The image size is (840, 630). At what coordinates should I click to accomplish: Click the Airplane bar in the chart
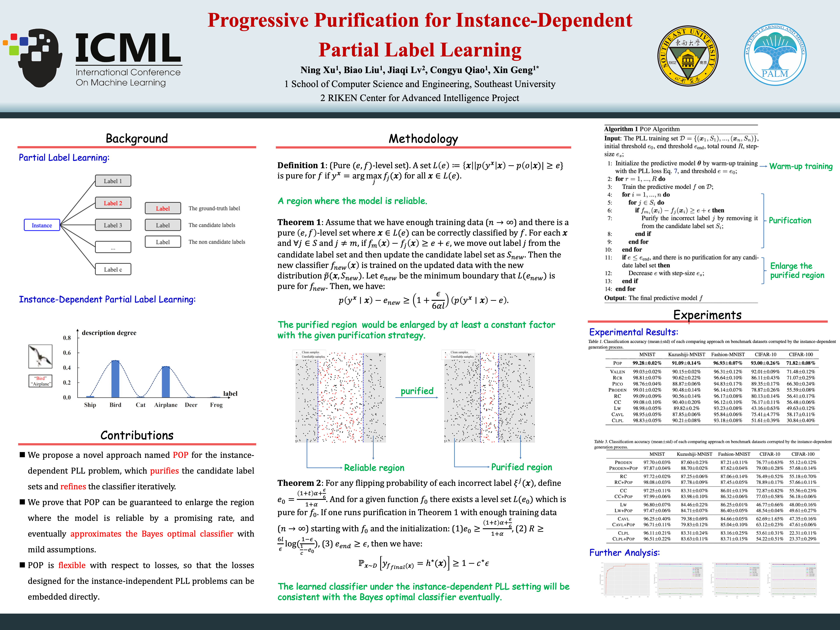pos(166,382)
